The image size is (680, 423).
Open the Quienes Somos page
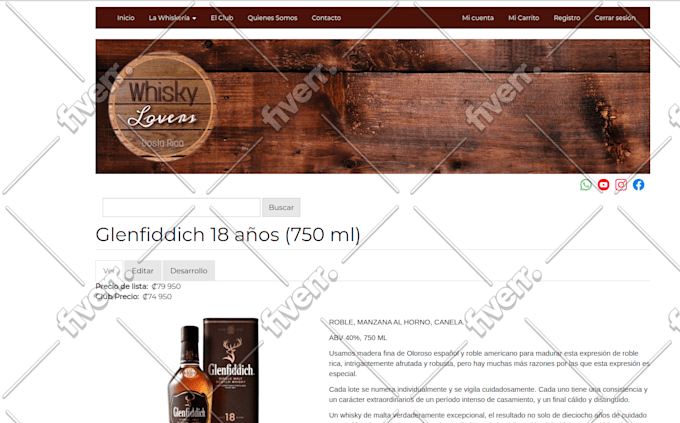pyautogui.click(x=272, y=18)
